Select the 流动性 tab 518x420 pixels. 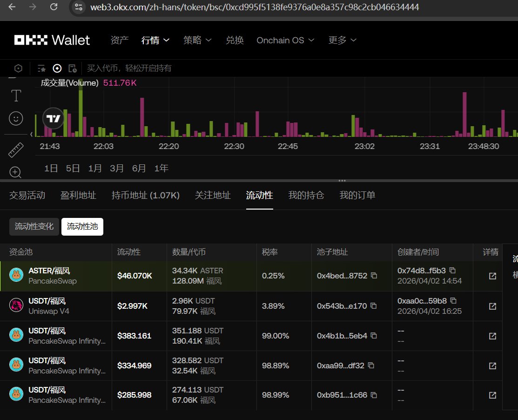(x=259, y=195)
